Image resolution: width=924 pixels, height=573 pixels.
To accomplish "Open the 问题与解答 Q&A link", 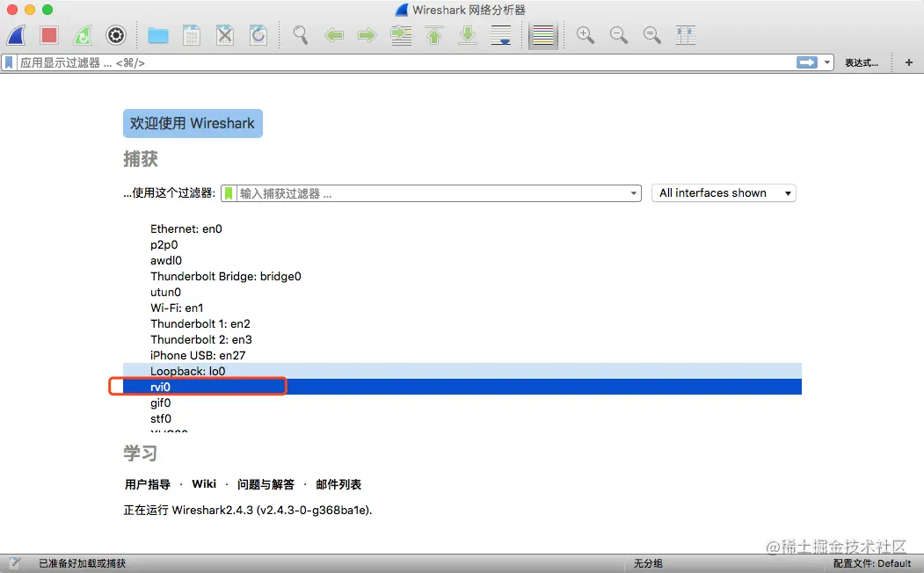I will [266, 484].
